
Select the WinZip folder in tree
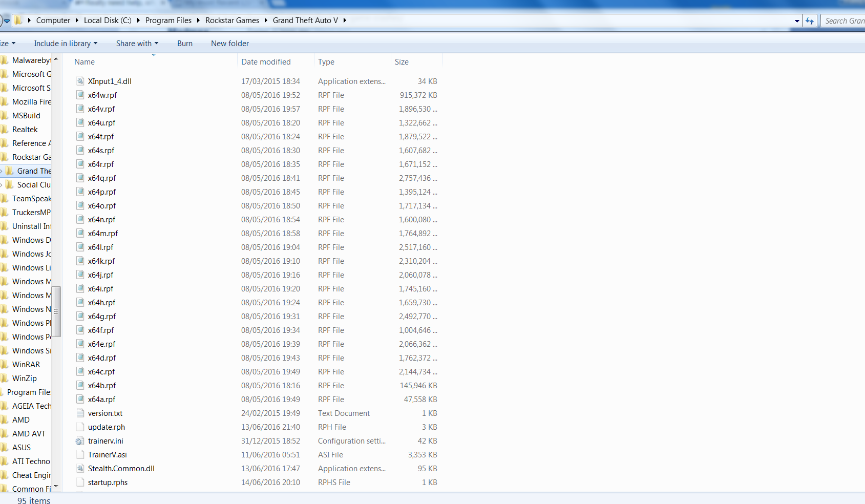(26, 379)
